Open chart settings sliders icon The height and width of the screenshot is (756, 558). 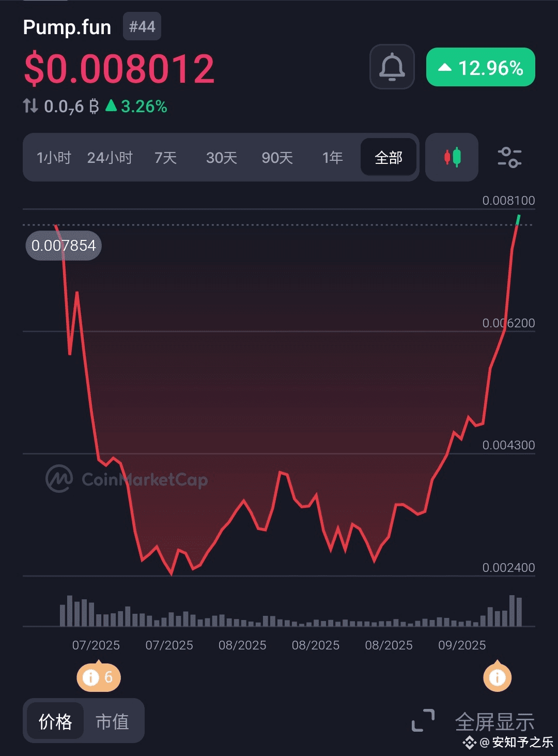(509, 157)
